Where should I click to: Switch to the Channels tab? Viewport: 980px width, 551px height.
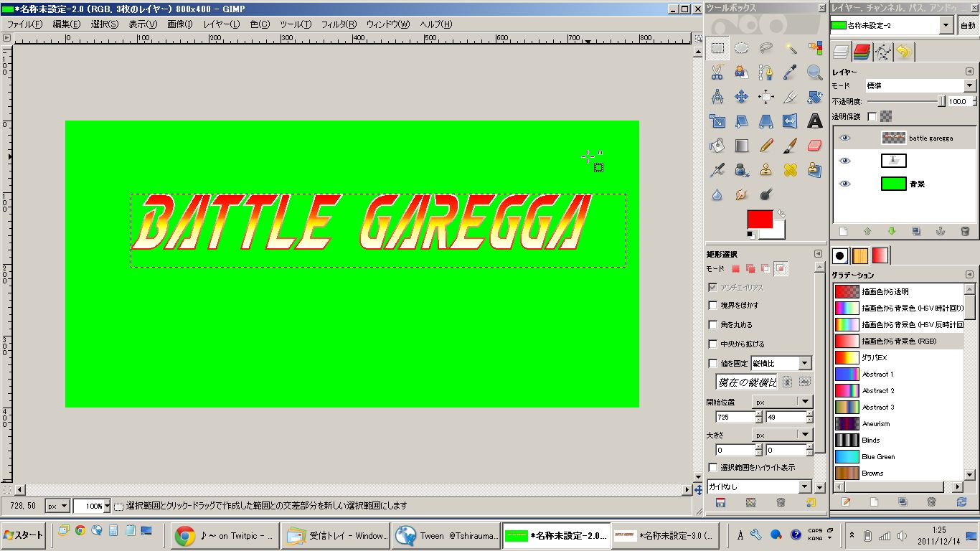[862, 52]
